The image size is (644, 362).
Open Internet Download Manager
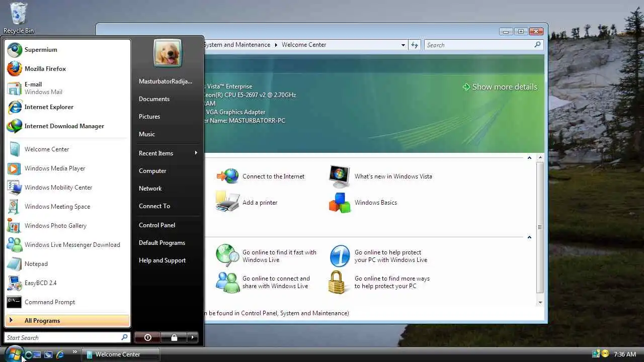(x=67, y=126)
